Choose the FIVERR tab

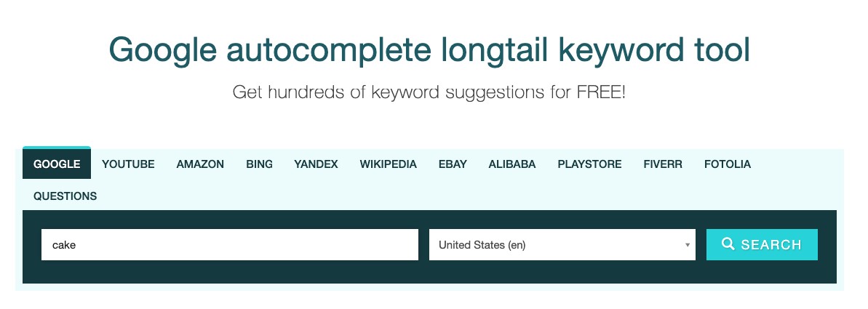pyautogui.click(x=663, y=164)
